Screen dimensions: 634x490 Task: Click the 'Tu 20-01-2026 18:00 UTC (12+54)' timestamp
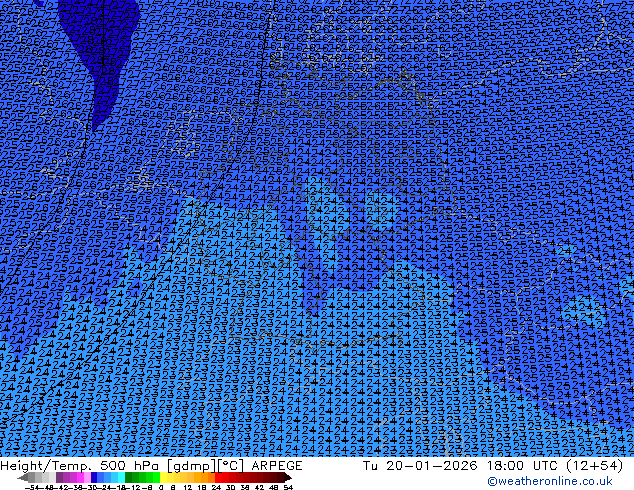[493, 466]
